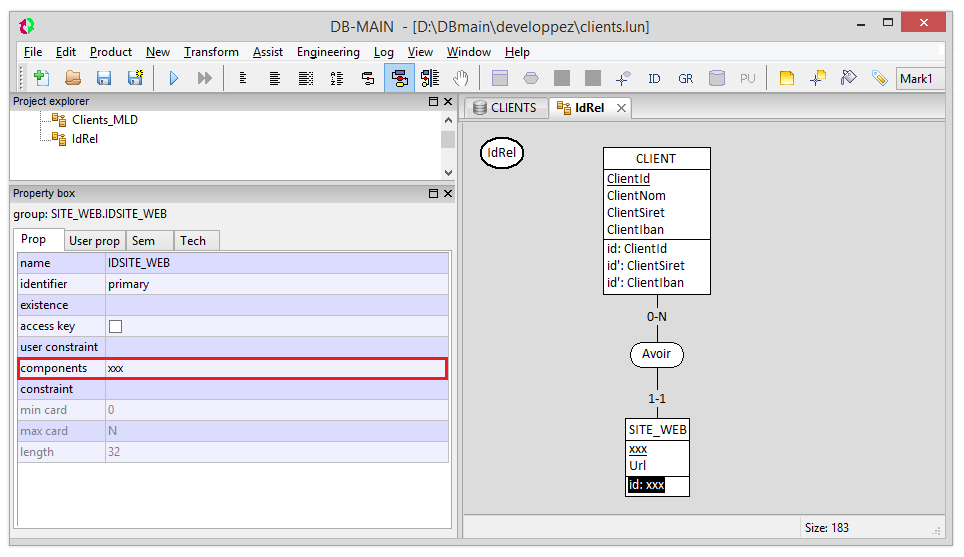Viewport: 964px width, 557px height.
Task: Click the Project explorer scroll down arrow
Action: 448,173
